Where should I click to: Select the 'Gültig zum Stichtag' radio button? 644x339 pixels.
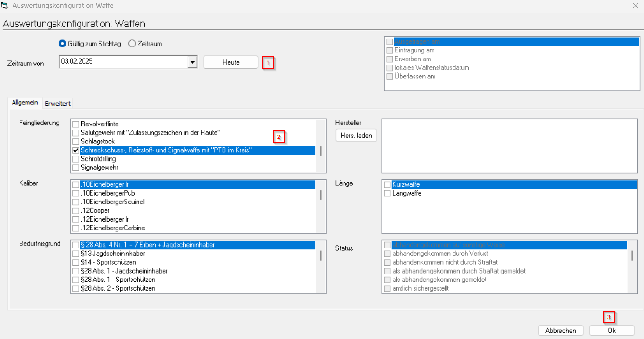coord(62,44)
